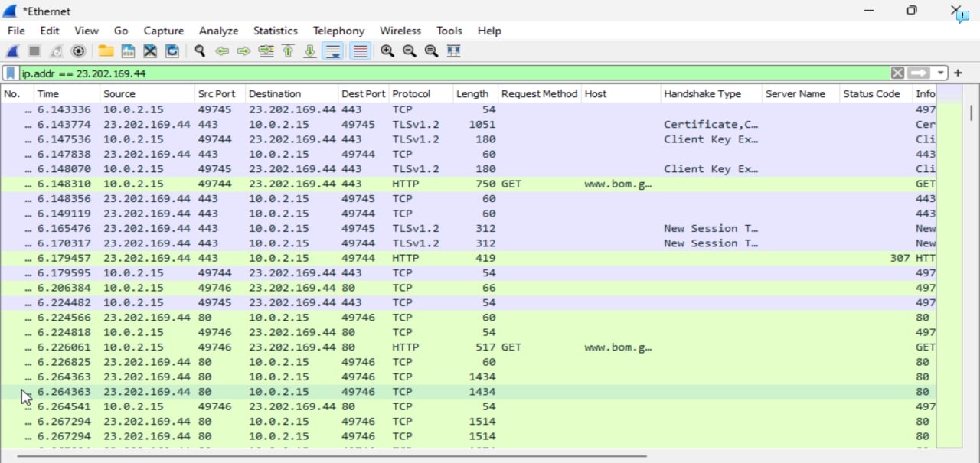The image size is (980, 463).
Task: Go forward in packet history
Action: pos(244,51)
